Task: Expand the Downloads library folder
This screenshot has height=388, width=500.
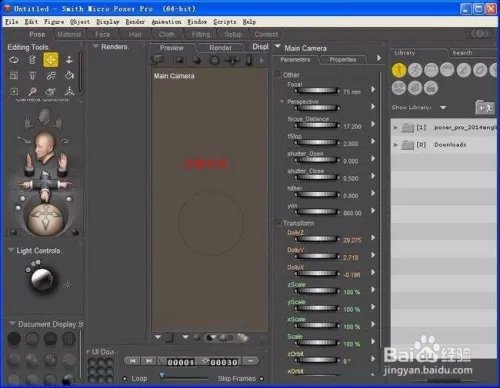Action: coord(396,145)
